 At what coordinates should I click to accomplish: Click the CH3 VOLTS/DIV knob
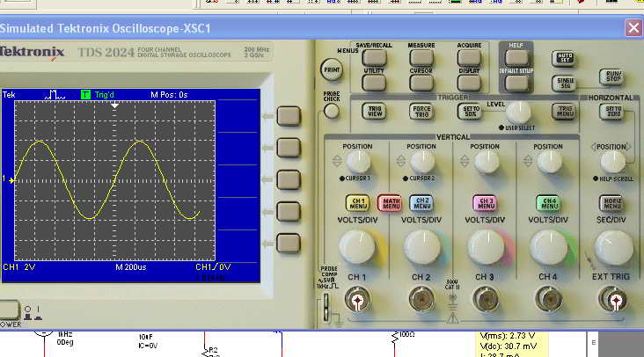point(486,246)
